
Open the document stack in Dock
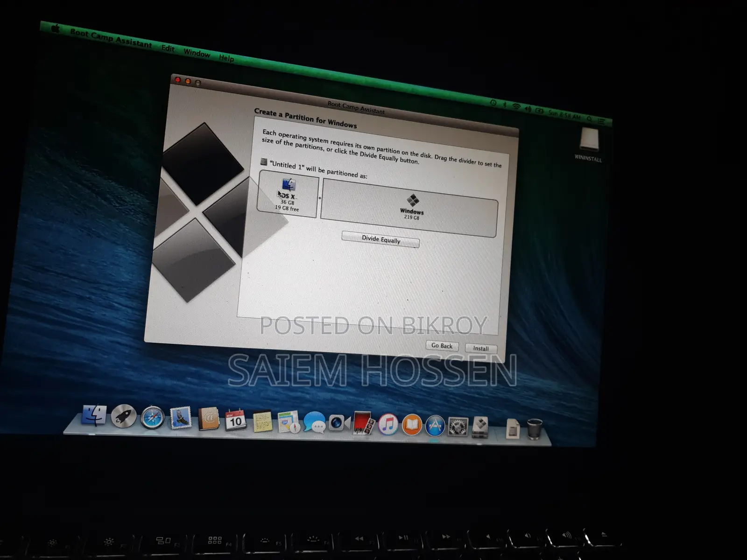coord(513,428)
